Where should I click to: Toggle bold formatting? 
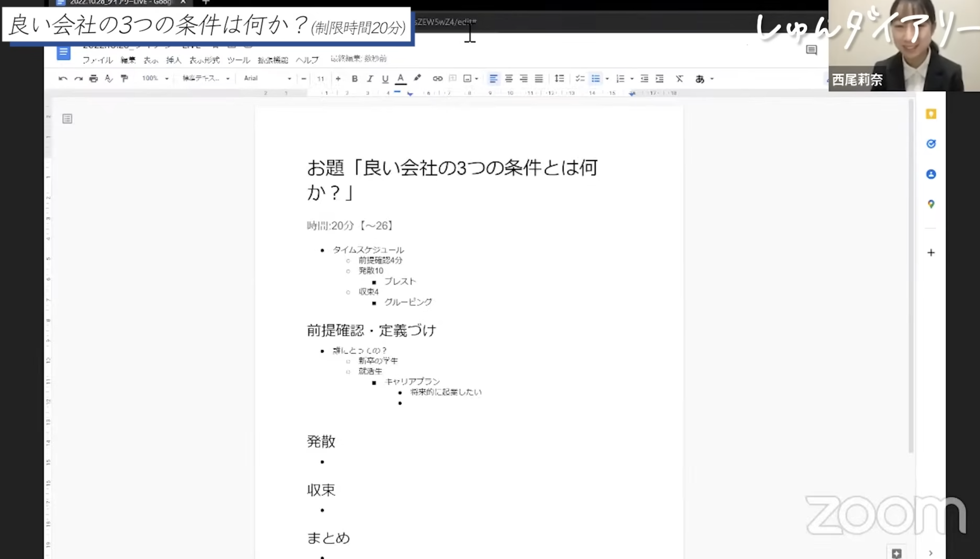click(x=355, y=79)
